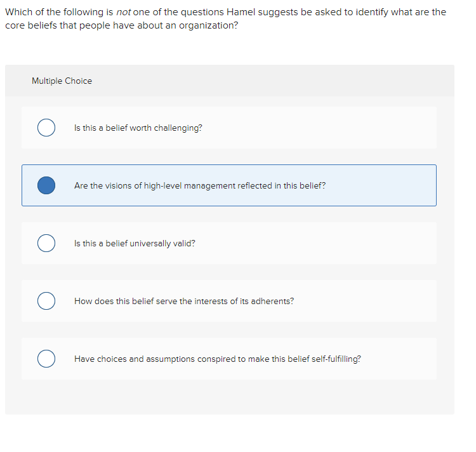Select the radio button for 'interests of its adherents'
Screen dimensions: 476x452
pos(46,301)
